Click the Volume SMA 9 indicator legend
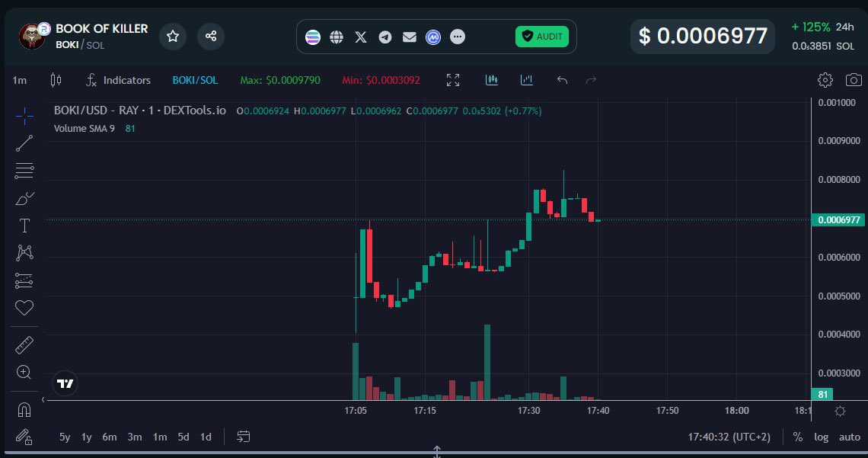The image size is (868, 458). pos(85,129)
